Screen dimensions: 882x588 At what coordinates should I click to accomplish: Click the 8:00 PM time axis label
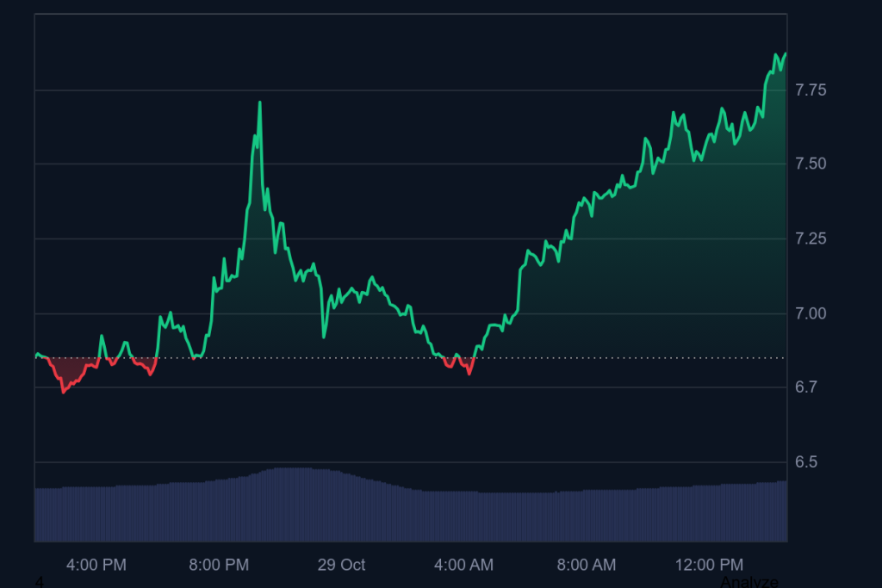tap(219, 565)
